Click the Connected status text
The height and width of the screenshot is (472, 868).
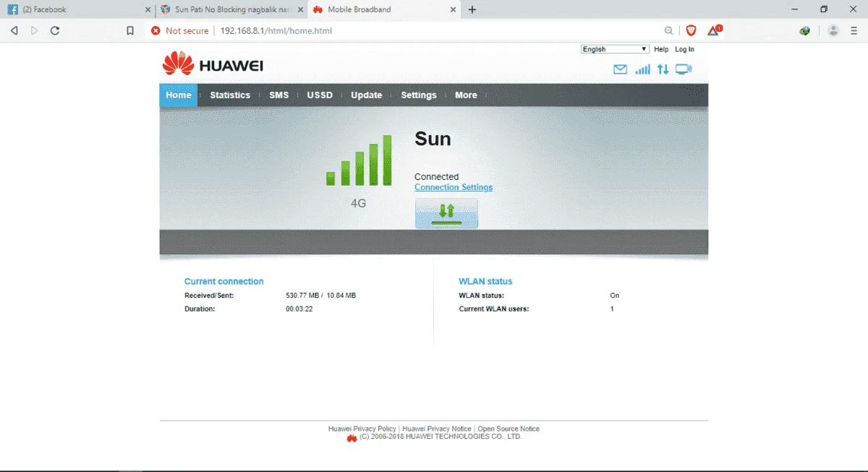436,176
